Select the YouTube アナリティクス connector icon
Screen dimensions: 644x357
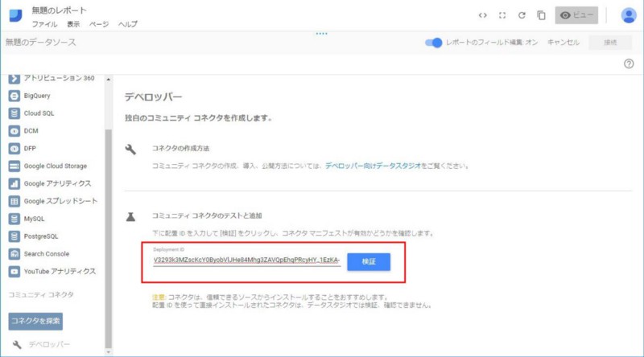[14, 271]
